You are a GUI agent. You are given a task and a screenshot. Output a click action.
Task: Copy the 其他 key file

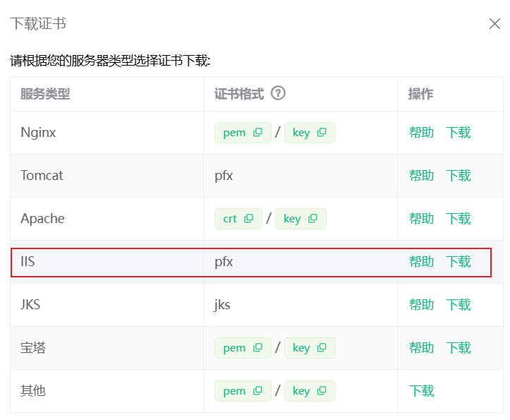pos(322,391)
